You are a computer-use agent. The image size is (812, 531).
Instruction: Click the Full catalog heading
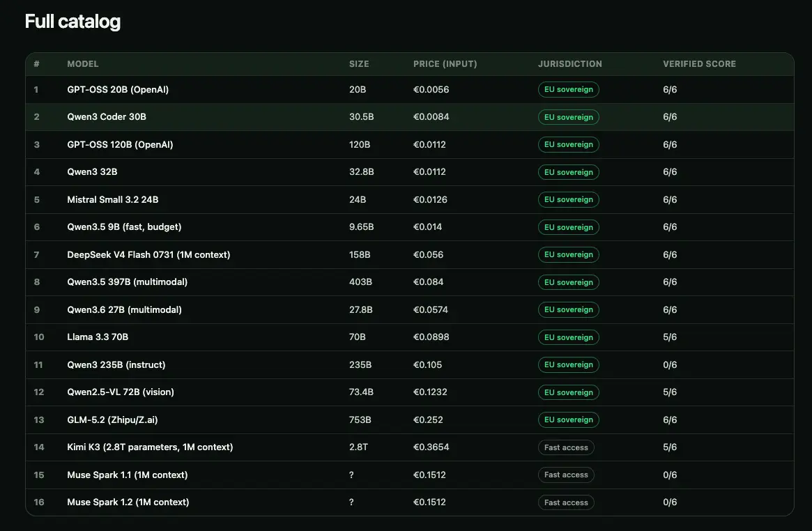pos(72,22)
